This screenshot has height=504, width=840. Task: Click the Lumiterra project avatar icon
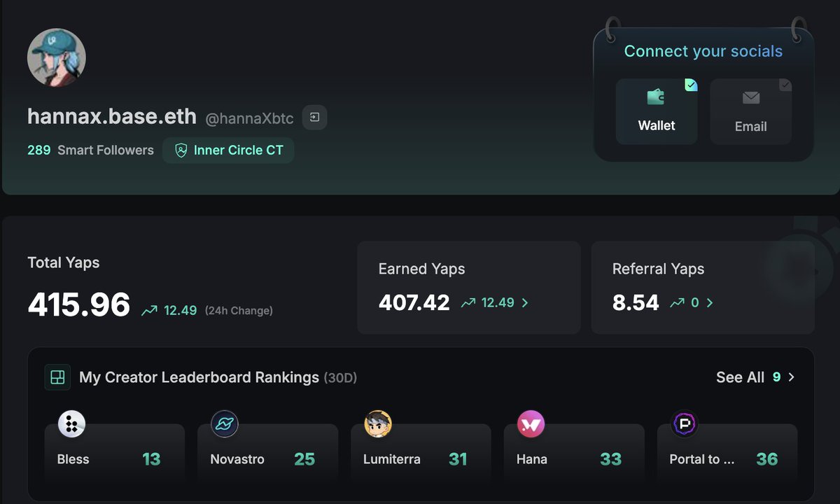377,423
